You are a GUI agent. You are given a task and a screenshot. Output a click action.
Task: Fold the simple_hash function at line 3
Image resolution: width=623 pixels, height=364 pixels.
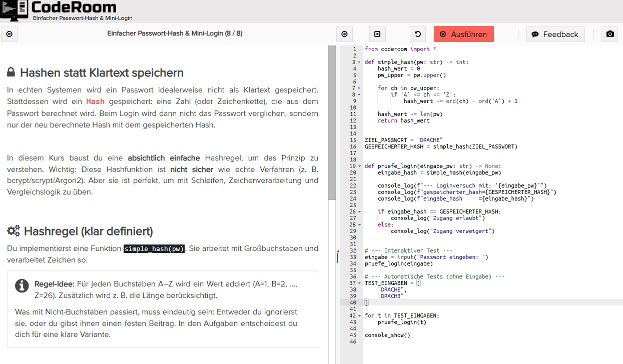click(x=359, y=62)
